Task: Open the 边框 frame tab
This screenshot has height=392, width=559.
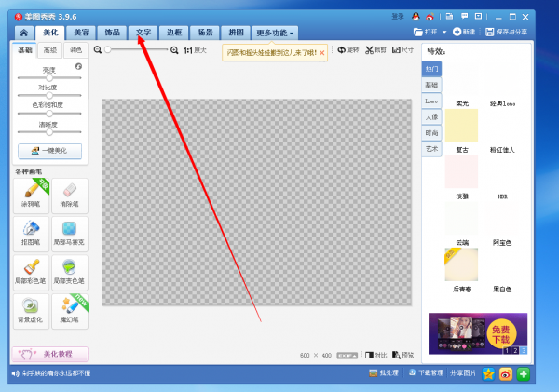Action: pyautogui.click(x=174, y=33)
